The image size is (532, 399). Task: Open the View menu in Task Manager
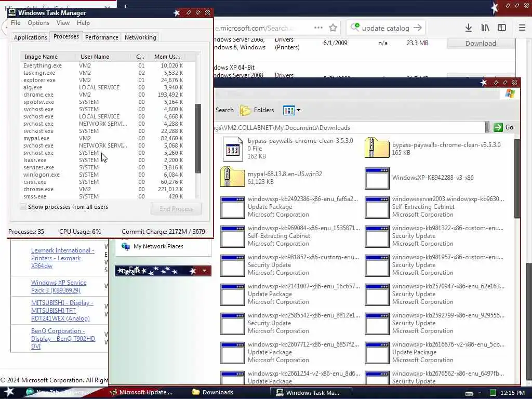click(x=63, y=23)
